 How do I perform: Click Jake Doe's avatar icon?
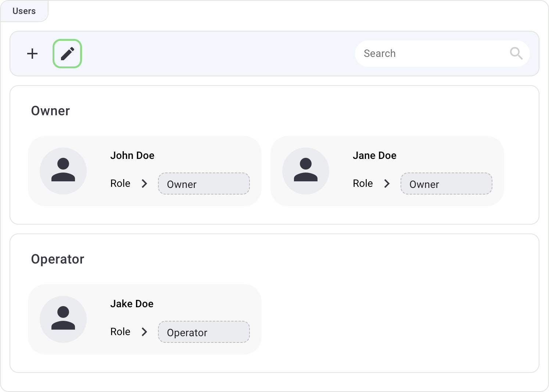[63, 319]
